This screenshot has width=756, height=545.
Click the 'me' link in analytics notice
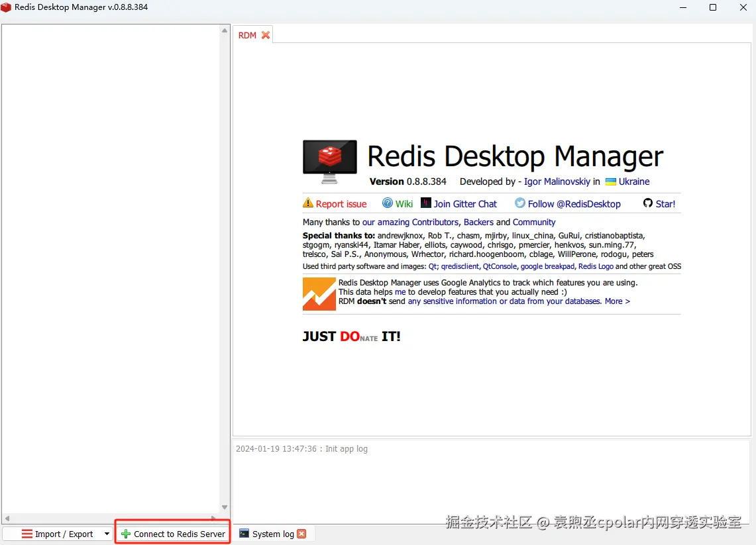[x=400, y=292]
